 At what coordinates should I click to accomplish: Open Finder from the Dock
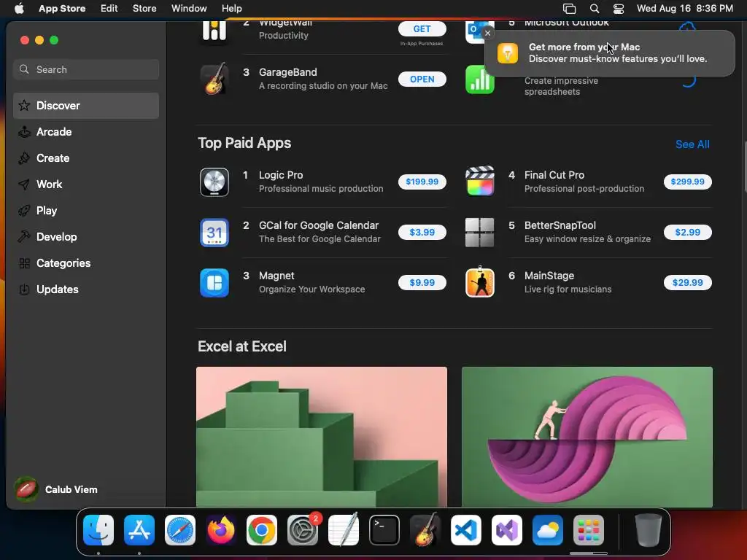[98, 530]
